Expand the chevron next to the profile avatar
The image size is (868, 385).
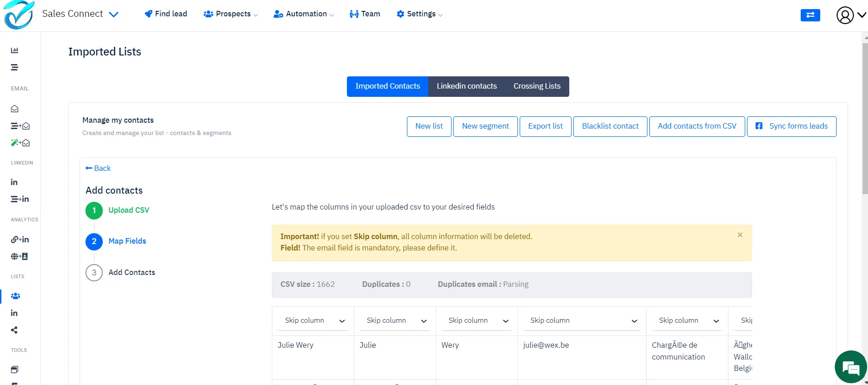862,15
